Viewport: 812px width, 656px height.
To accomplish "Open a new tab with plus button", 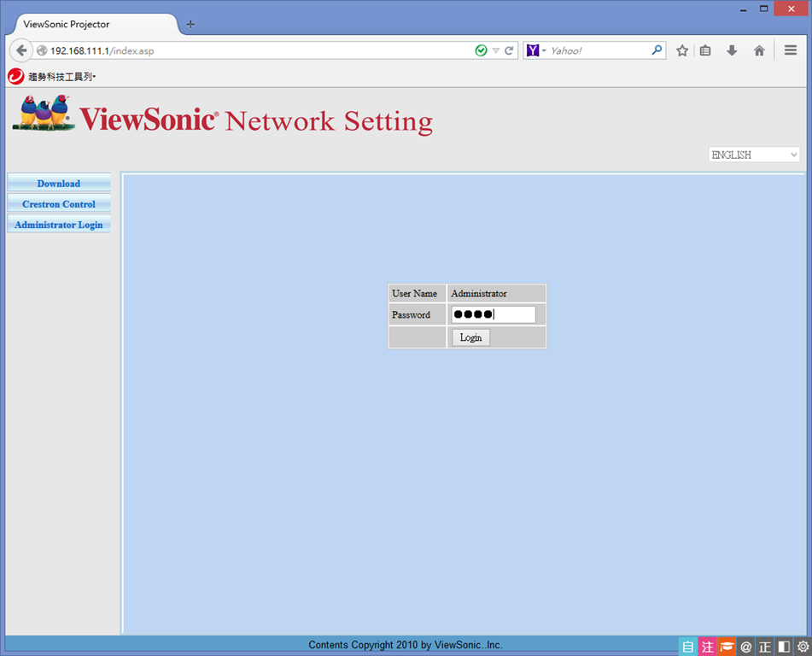I will tap(190, 25).
